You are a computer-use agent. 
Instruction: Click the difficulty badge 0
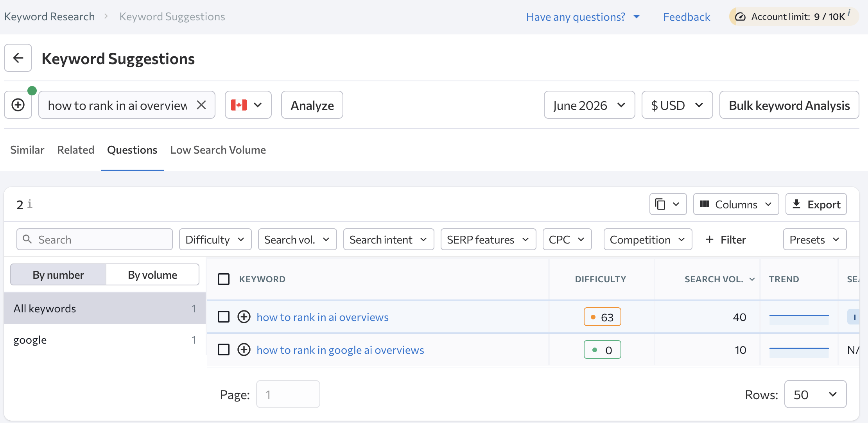pyautogui.click(x=602, y=350)
